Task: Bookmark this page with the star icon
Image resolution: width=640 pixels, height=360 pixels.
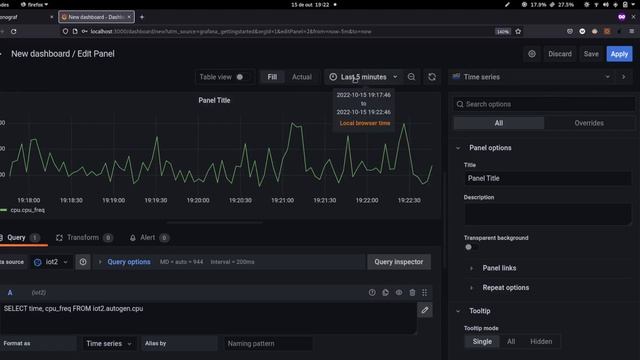Action: coord(518,31)
